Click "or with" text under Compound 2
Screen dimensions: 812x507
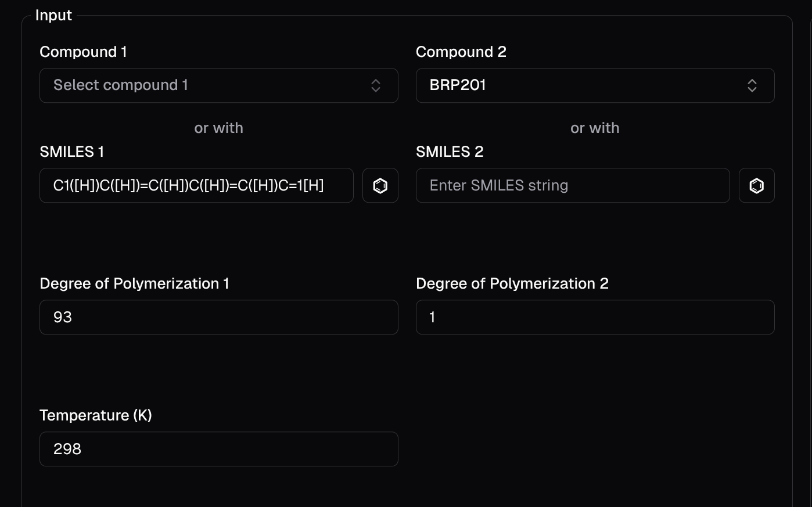click(x=595, y=128)
